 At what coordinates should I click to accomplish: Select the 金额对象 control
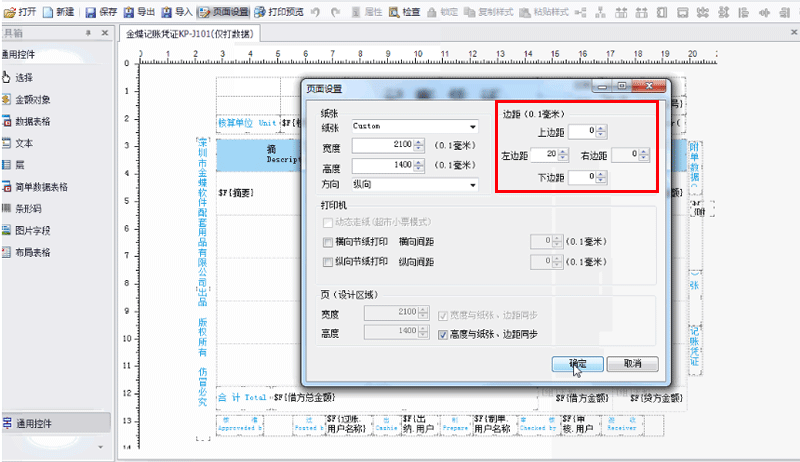point(27,99)
